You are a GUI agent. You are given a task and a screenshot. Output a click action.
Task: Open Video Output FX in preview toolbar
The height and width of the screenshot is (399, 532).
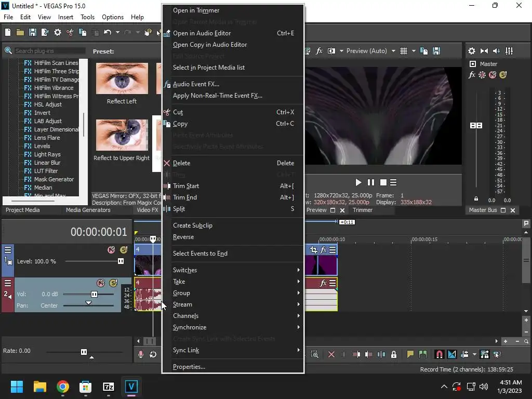[x=319, y=51]
